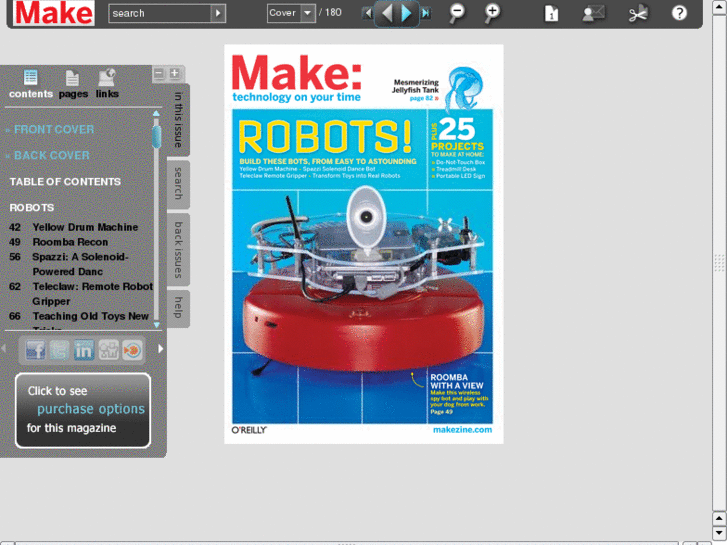Screen dimensions: 727x545
Task: Collapse the side panel with minus
Action: (x=159, y=73)
